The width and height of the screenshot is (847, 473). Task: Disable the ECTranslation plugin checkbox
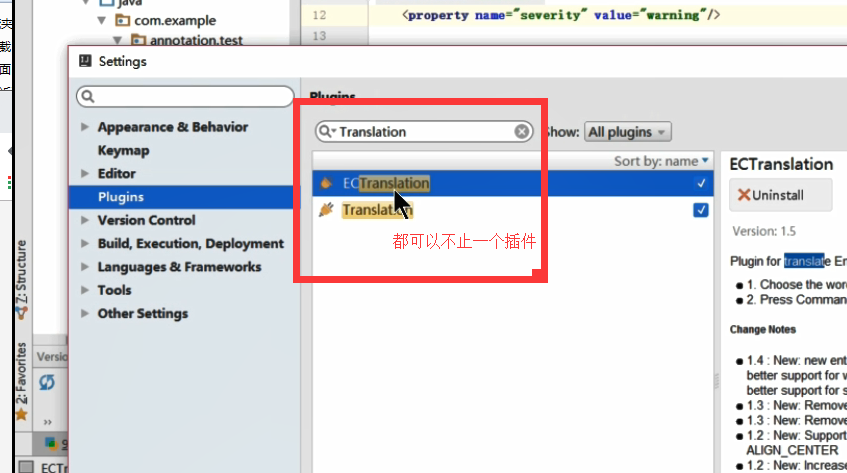pos(701,184)
